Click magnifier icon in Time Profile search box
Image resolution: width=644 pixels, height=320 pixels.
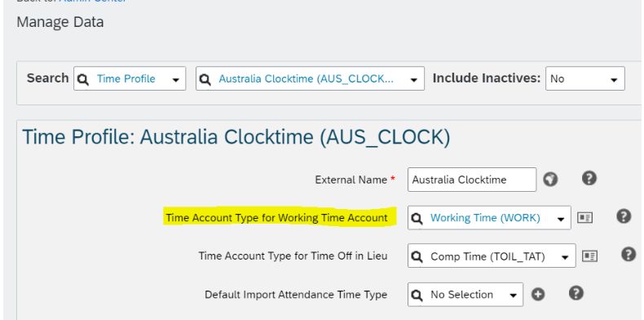[83, 79]
